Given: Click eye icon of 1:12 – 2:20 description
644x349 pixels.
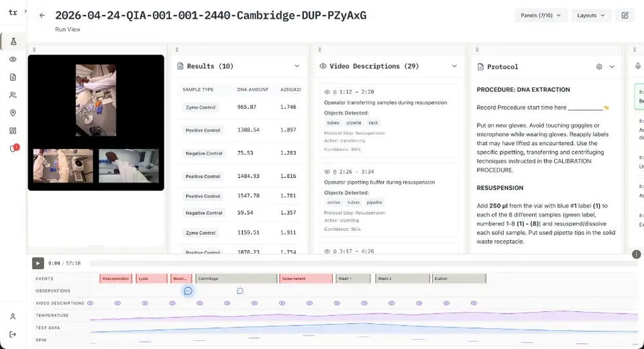Looking at the screenshot, I should click(x=327, y=92).
